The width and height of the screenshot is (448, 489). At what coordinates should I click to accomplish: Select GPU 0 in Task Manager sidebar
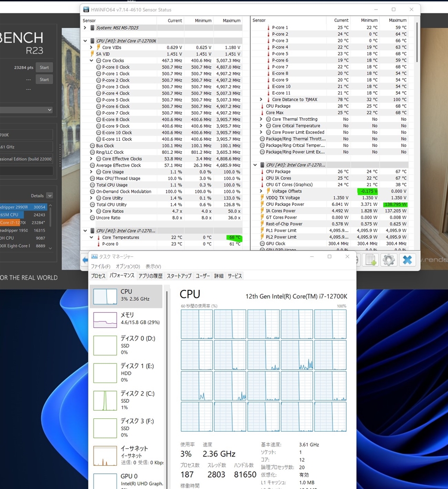(127, 480)
